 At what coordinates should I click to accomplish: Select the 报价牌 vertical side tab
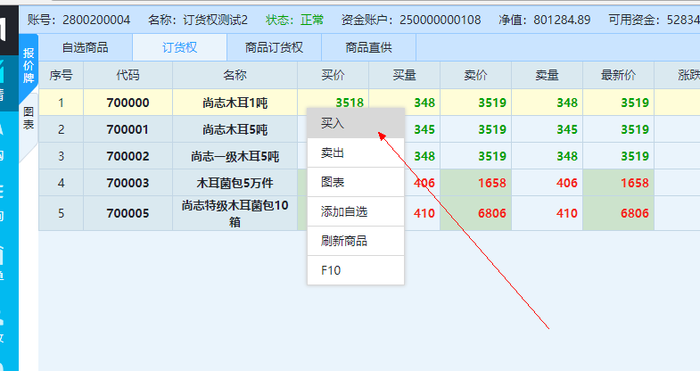[x=29, y=65]
